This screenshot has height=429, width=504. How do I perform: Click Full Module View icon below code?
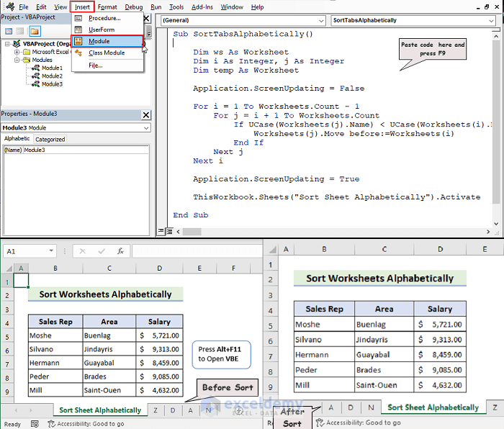[x=169, y=231]
